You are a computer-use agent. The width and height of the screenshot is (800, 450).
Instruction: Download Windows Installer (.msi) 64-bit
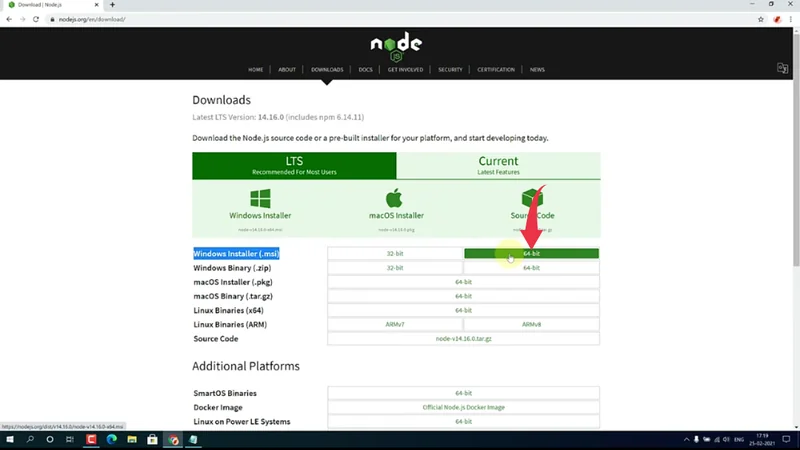pyautogui.click(x=531, y=254)
